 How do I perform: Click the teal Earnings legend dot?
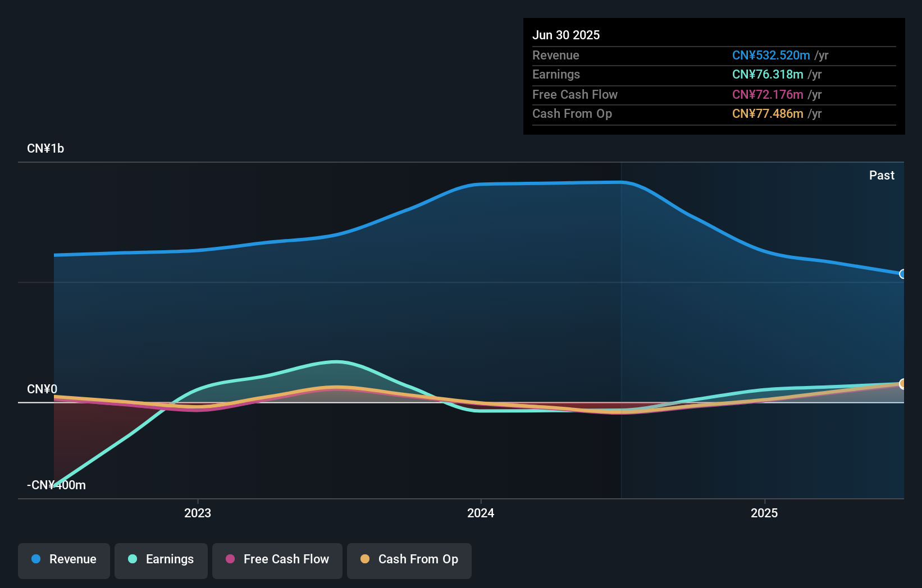[133, 559]
